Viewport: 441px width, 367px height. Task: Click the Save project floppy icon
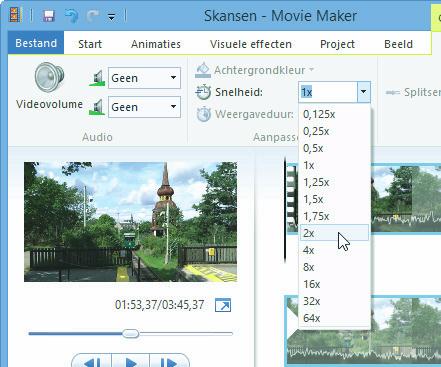pos(49,16)
